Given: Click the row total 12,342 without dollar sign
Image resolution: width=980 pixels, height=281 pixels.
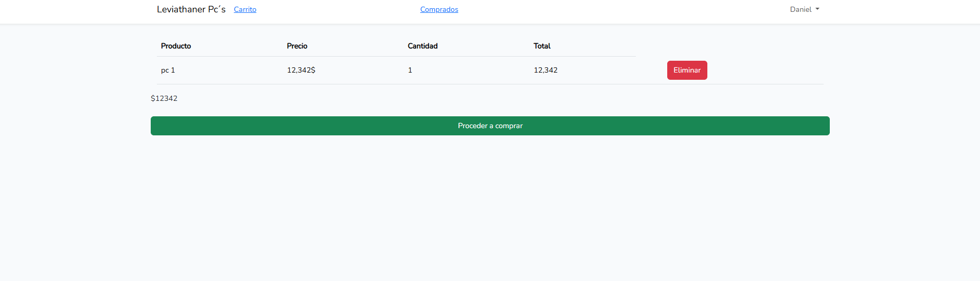Looking at the screenshot, I should pyautogui.click(x=545, y=70).
